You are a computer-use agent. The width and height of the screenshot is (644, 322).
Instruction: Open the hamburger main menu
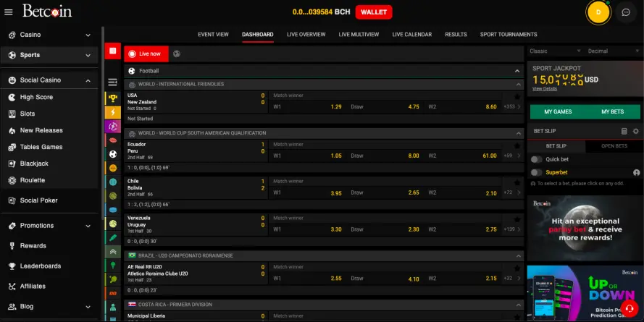[8, 12]
